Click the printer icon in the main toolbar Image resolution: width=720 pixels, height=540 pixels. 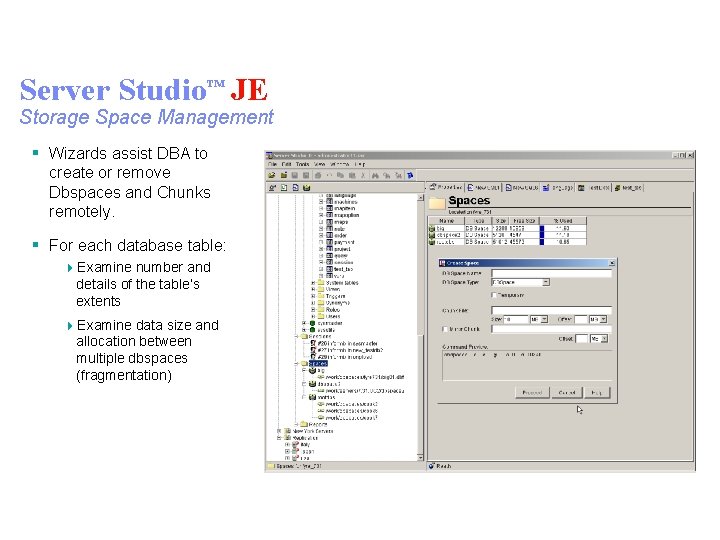coord(318,175)
